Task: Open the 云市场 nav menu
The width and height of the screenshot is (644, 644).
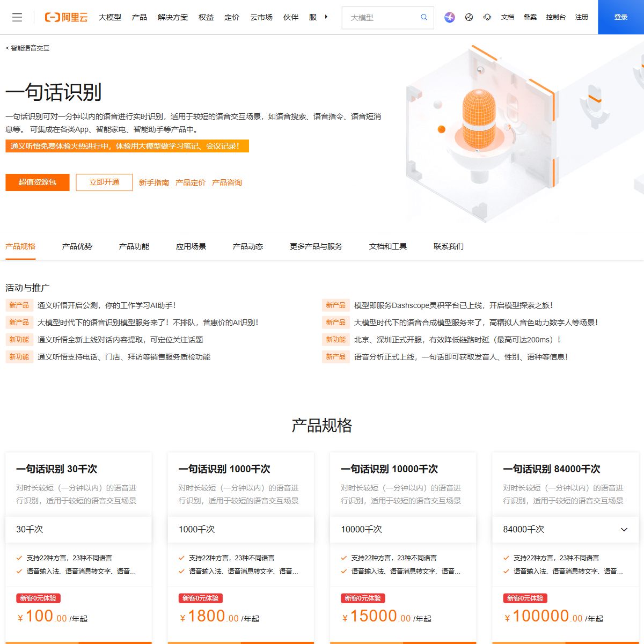Action: [261, 17]
